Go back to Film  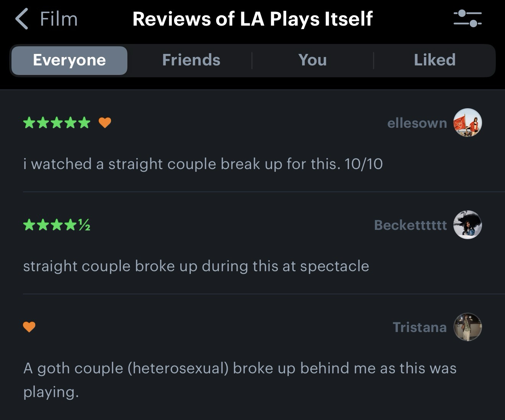pos(59,19)
